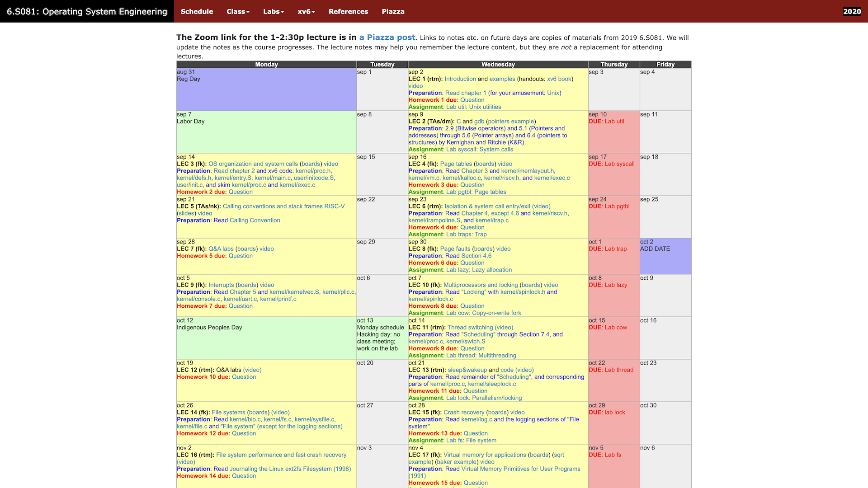Open kernel/sysfile.c link
The image size is (868, 488).
point(315,419)
